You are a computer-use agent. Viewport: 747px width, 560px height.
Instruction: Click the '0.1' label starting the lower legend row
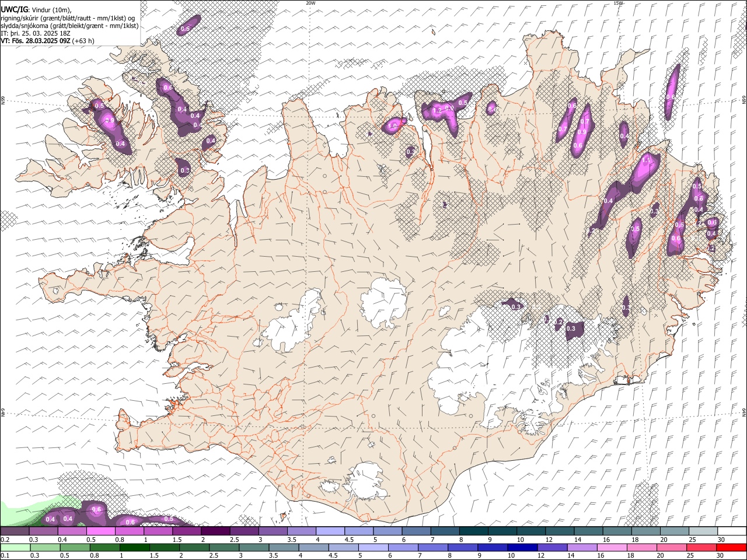(x=5, y=556)
